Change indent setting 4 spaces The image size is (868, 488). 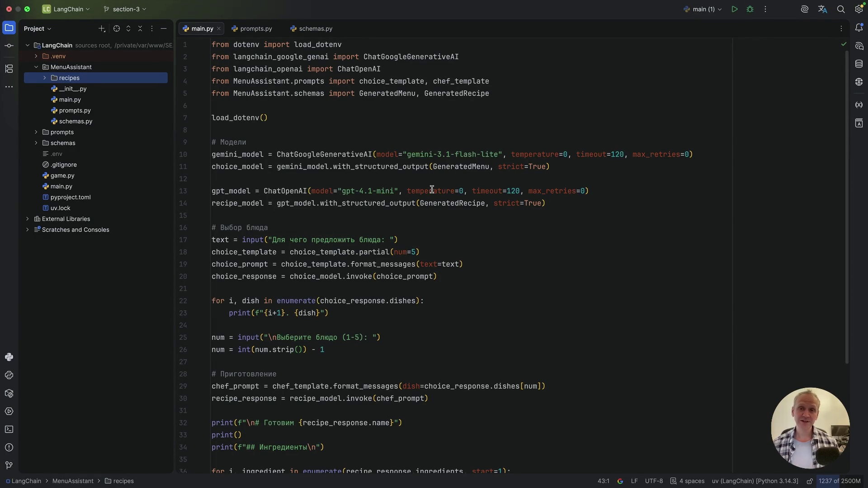tap(688, 481)
